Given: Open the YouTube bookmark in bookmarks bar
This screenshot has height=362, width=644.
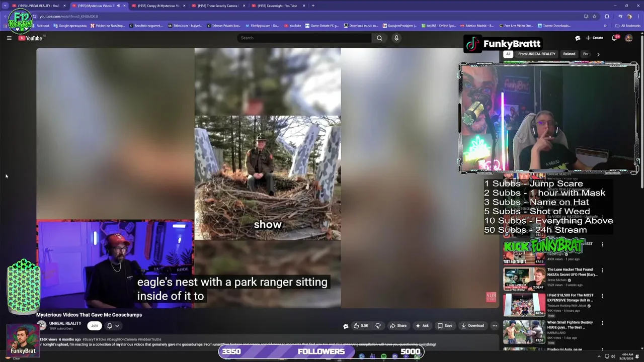Looking at the screenshot, I should tap(293, 26).
